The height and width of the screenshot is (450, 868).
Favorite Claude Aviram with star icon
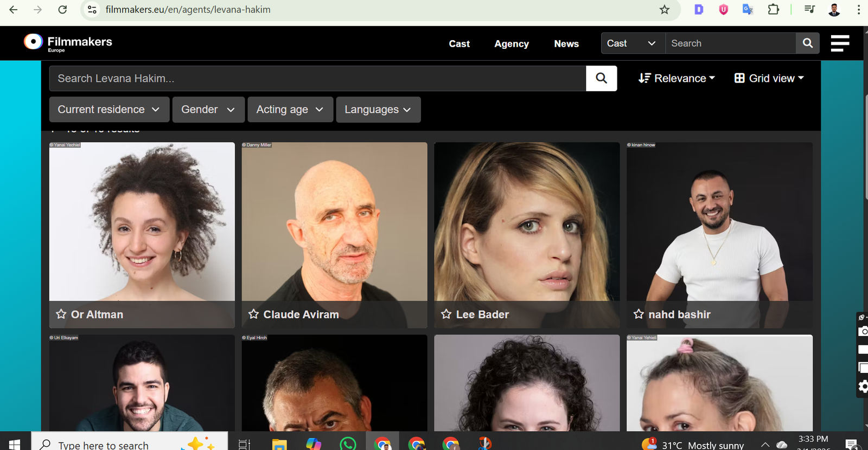pyautogui.click(x=253, y=314)
